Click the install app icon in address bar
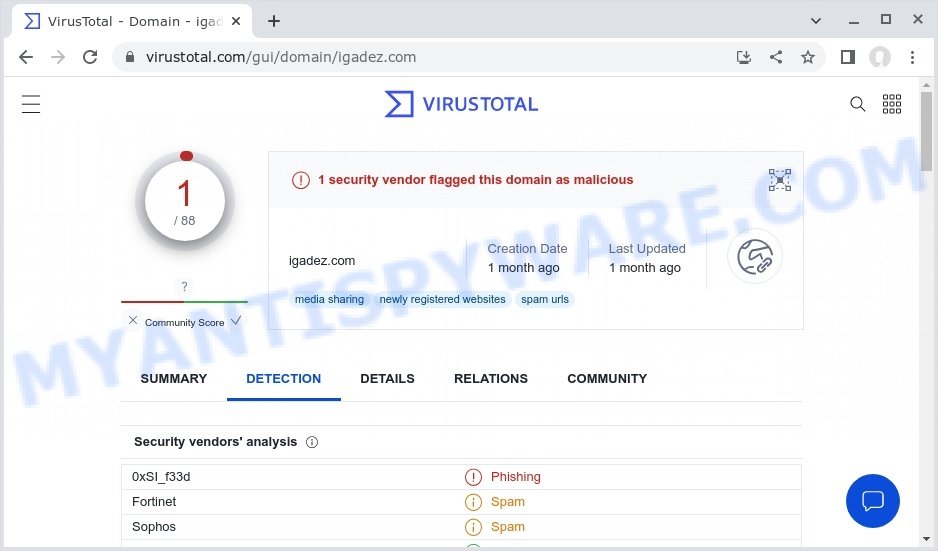 [x=744, y=57]
